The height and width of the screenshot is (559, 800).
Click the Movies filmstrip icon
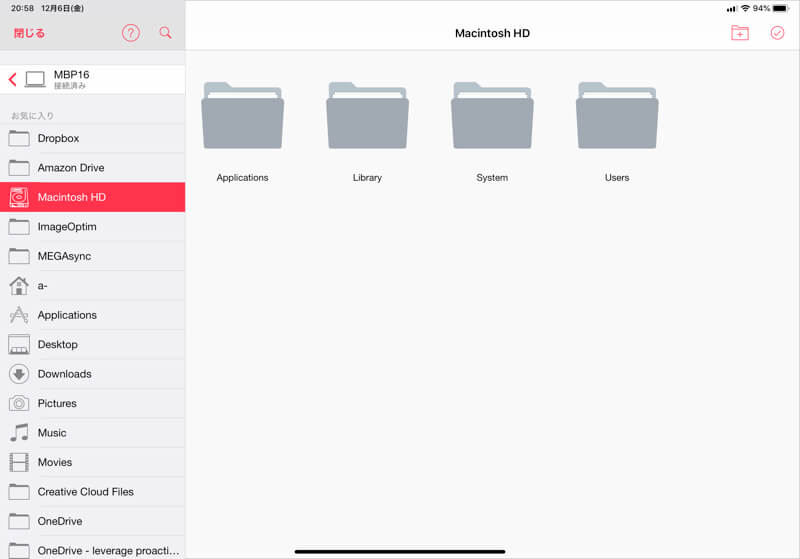(x=19, y=462)
